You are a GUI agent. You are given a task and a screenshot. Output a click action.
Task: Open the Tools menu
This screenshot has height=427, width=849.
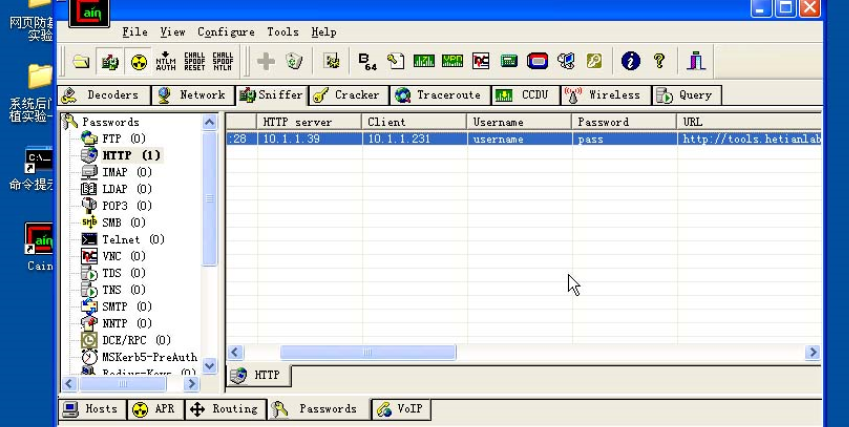point(283,32)
